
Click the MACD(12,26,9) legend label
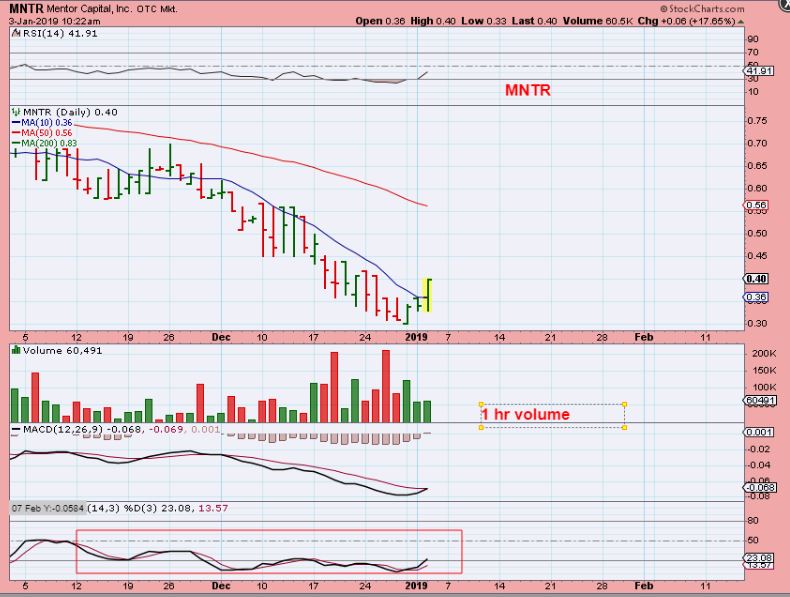coord(63,429)
